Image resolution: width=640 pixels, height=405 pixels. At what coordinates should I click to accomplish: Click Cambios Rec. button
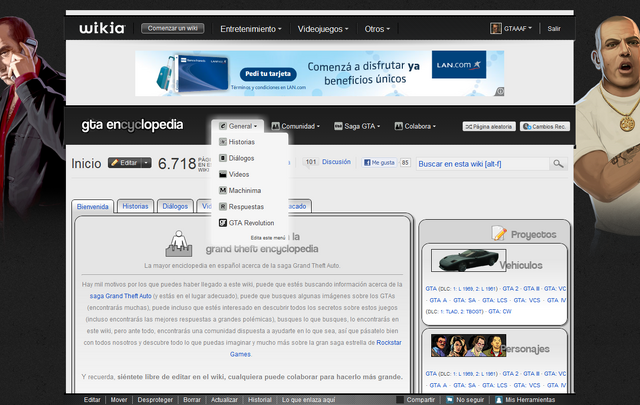point(545,127)
